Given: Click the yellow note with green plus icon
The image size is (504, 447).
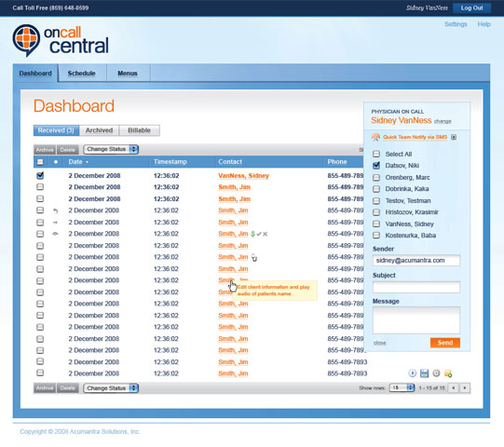Looking at the screenshot, I should (448, 373).
